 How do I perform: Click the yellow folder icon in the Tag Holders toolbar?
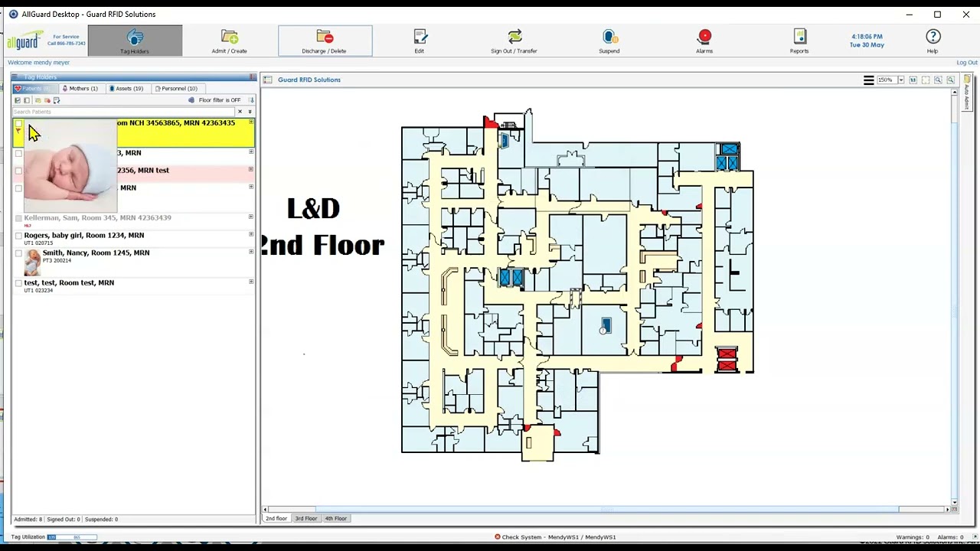point(38,100)
